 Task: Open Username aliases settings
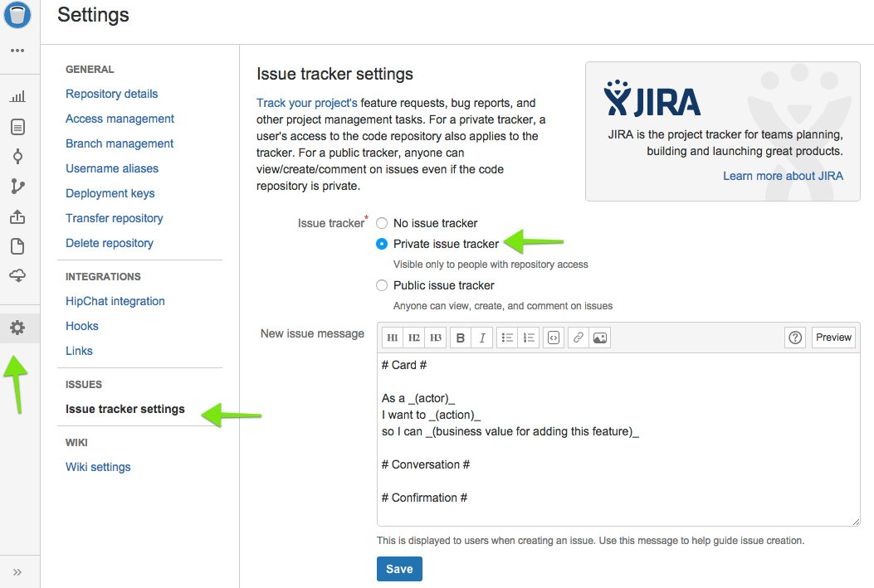coord(112,168)
